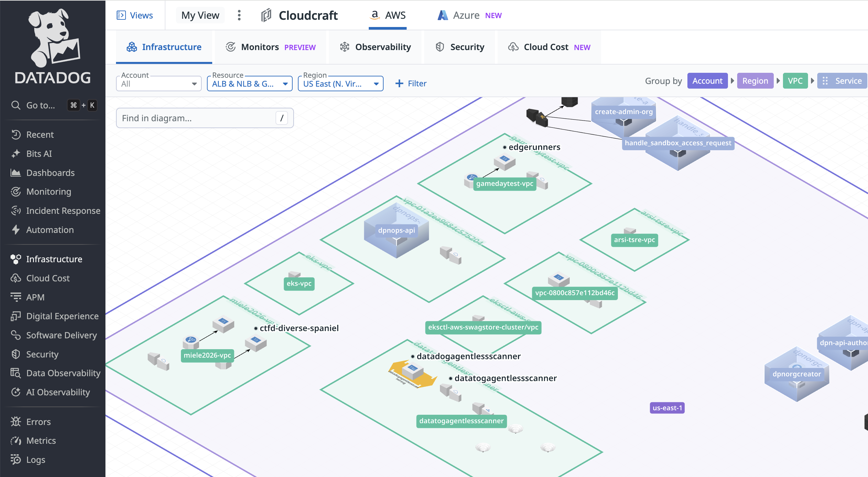The height and width of the screenshot is (477, 868).
Task: Click the Incident Response sidebar icon
Action: 15,211
